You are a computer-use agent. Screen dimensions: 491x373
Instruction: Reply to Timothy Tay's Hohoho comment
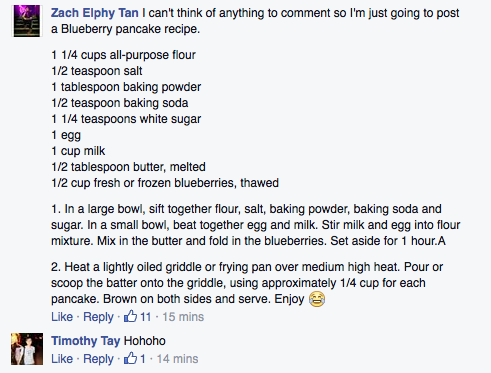(x=98, y=359)
